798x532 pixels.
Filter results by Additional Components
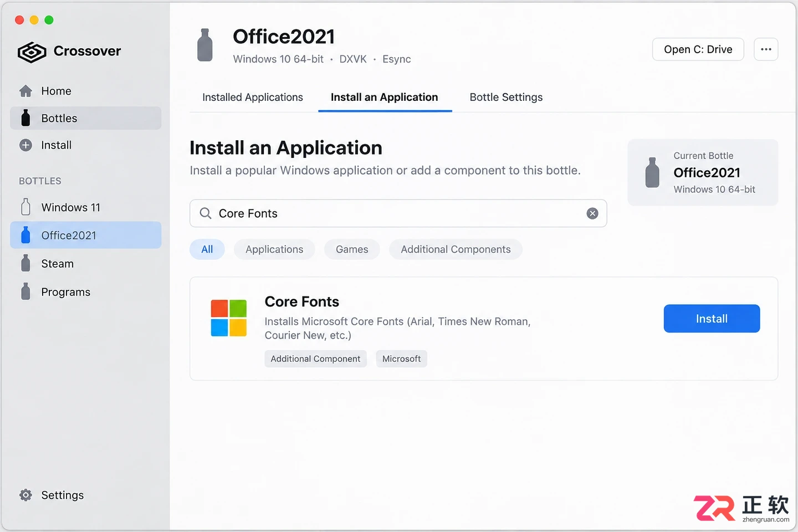[456, 249]
